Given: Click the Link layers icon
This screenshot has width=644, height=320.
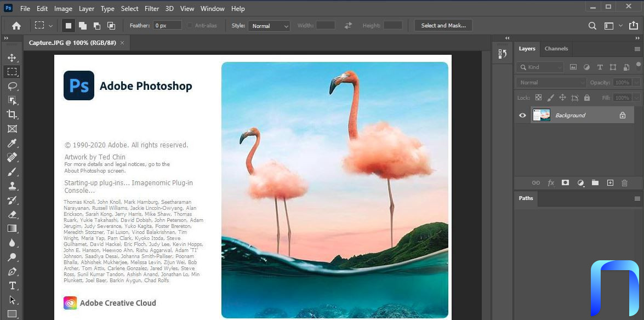Looking at the screenshot, I should 535,183.
